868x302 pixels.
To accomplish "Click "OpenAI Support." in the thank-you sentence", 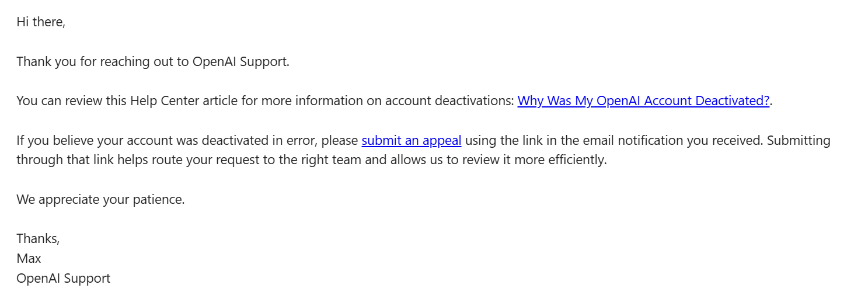I will point(240,61).
